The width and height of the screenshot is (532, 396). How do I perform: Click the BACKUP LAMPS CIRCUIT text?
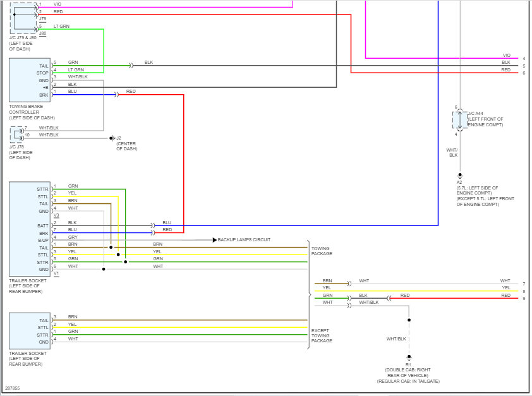[244, 240]
